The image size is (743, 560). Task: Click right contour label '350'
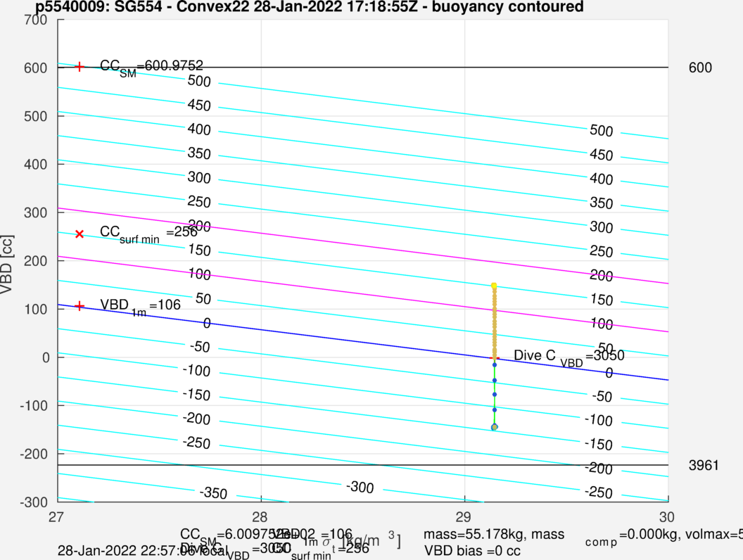(x=602, y=203)
